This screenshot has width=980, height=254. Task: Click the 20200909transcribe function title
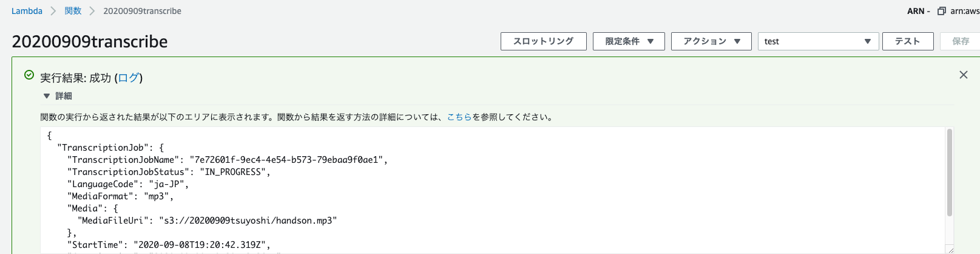[90, 41]
